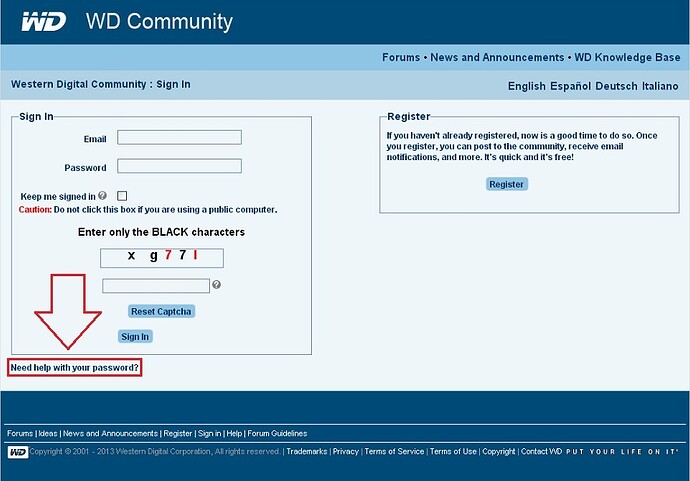Click the Enter only the BLACK characters text
Screen dimensions: 690x481
[x=161, y=232]
